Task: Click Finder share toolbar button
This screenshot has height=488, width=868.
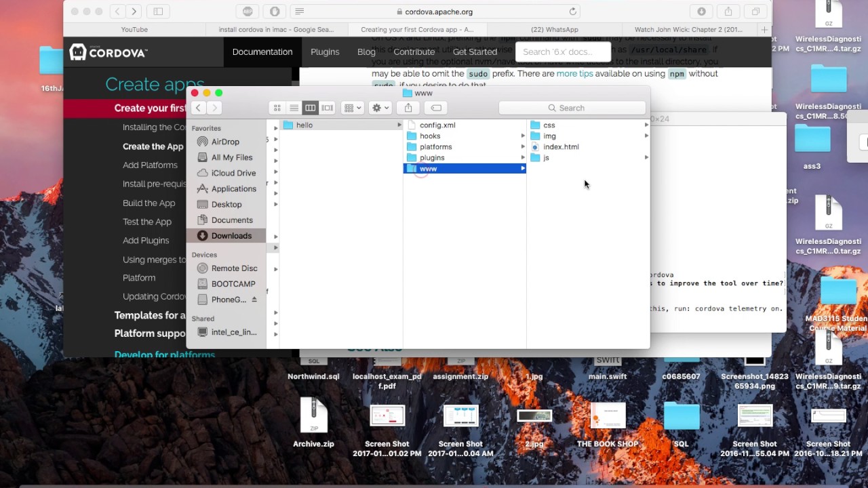Action: click(x=408, y=108)
